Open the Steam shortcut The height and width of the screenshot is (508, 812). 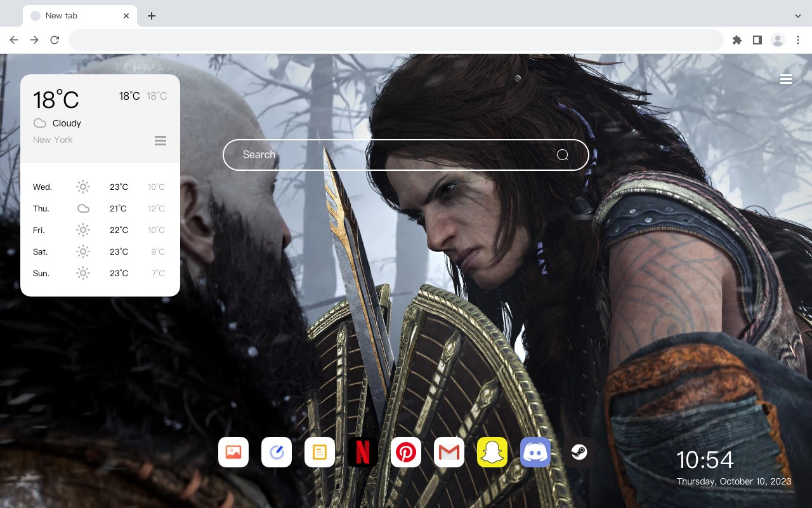pos(579,452)
